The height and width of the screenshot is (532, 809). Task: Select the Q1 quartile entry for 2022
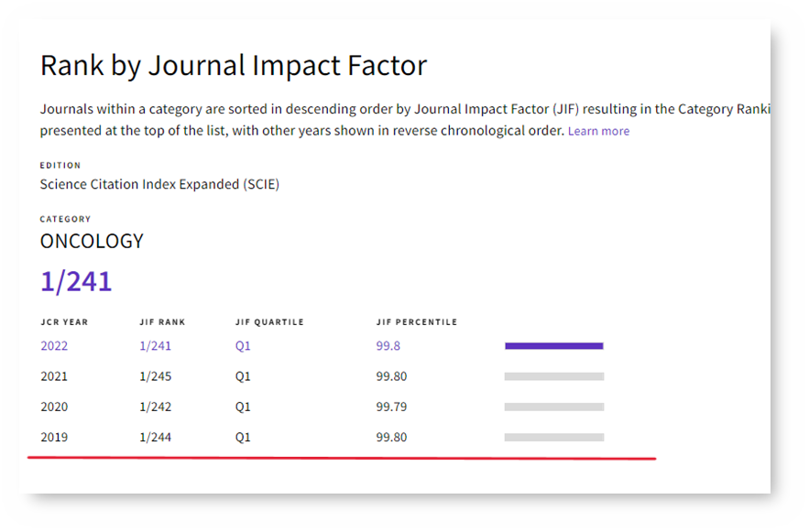(x=243, y=346)
